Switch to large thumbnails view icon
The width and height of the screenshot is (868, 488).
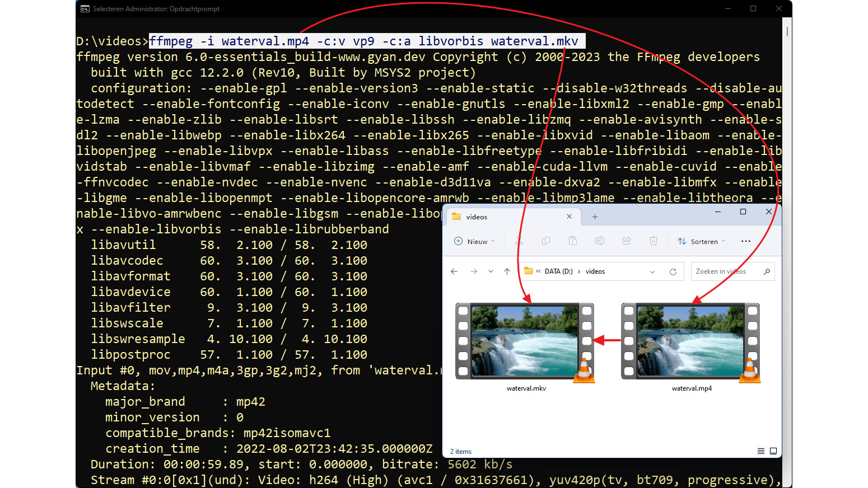pyautogui.click(x=773, y=451)
